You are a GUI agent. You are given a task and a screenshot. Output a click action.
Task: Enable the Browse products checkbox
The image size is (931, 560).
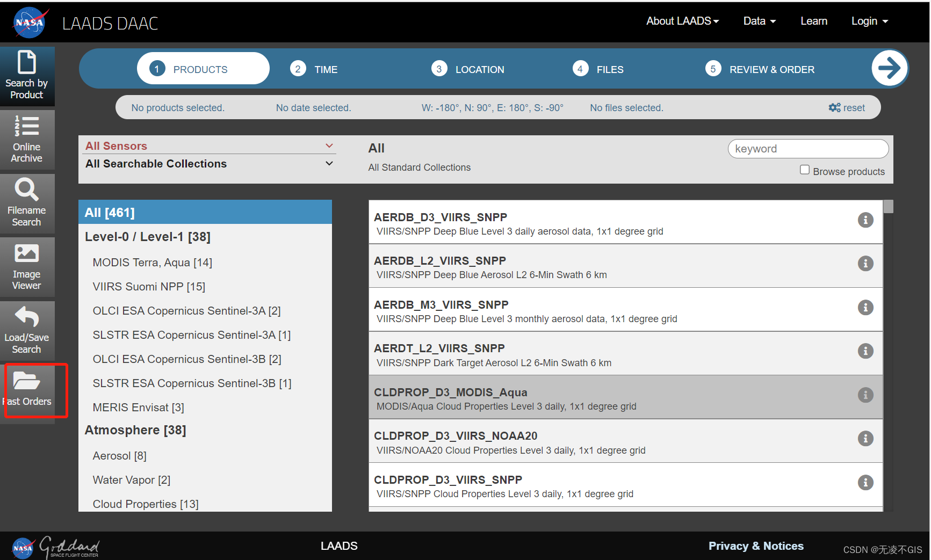tap(804, 170)
